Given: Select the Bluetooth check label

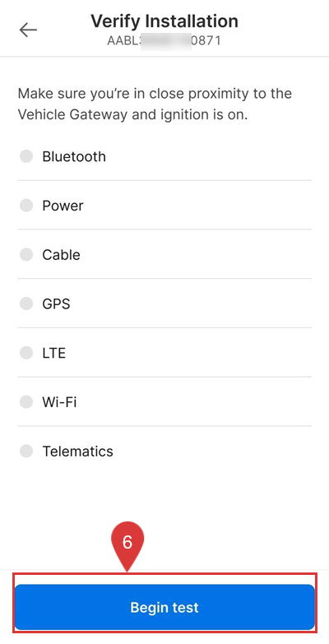Looking at the screenshot, I should coord(74,156).
